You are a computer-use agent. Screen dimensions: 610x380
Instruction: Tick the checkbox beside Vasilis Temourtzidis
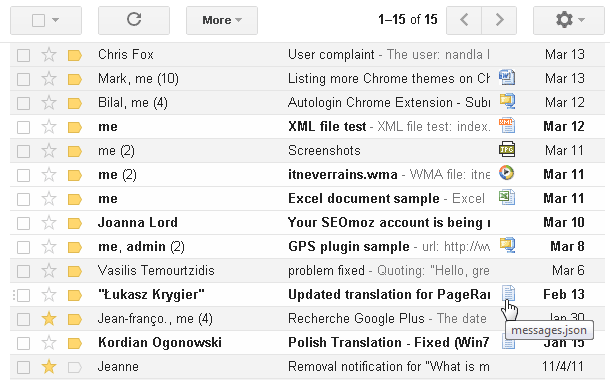pos(23,271)
